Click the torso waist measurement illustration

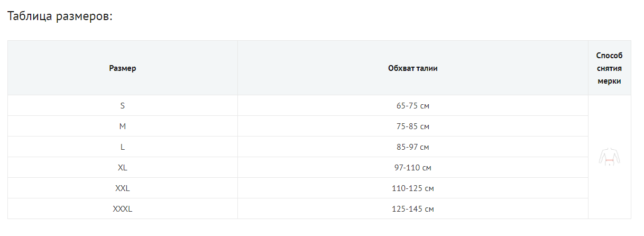(609, 157)
